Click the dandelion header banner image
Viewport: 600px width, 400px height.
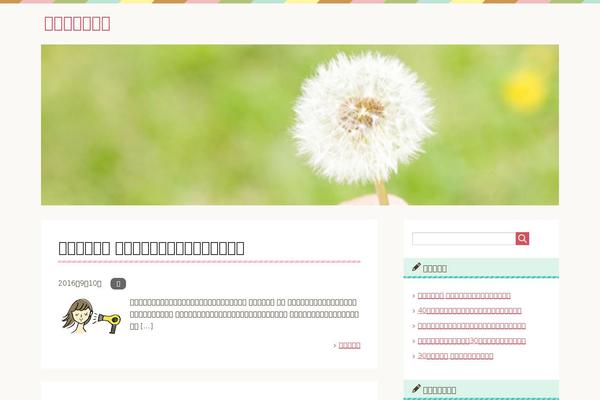[300, 125]
